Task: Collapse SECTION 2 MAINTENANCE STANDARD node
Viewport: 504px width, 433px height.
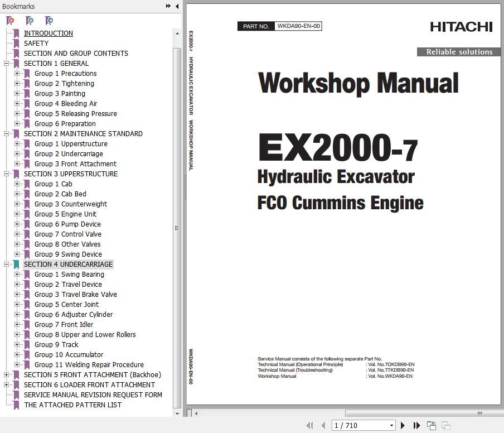Action: (x=6, y=134)
